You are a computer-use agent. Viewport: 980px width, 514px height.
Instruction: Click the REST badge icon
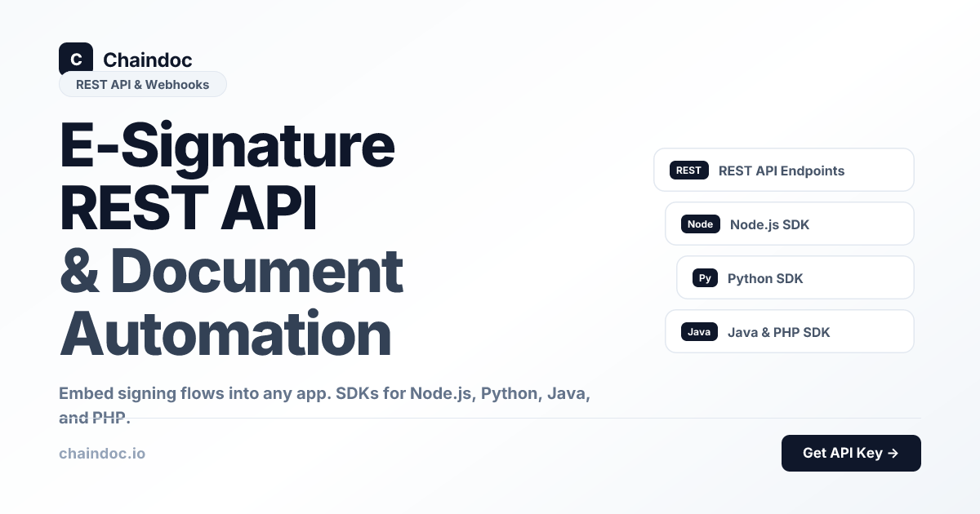click(689, 171)
